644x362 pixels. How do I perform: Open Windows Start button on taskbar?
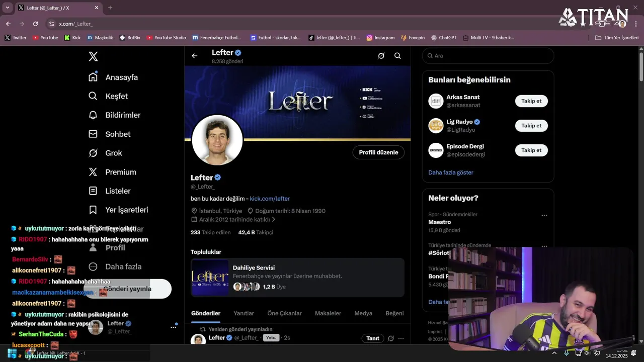pos(12,353)
